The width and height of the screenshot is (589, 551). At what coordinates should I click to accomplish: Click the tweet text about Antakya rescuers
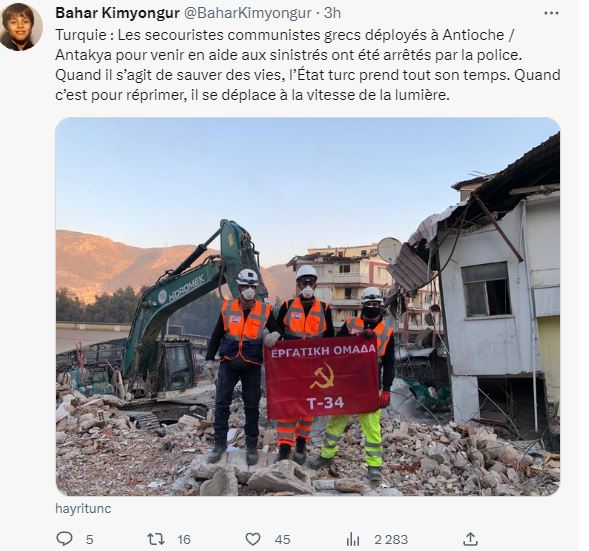pos(308,65)
